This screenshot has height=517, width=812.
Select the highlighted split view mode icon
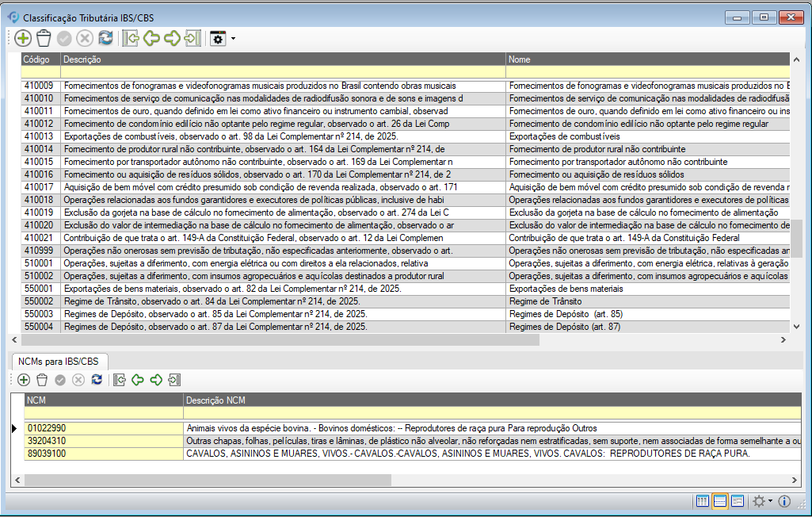720,501
